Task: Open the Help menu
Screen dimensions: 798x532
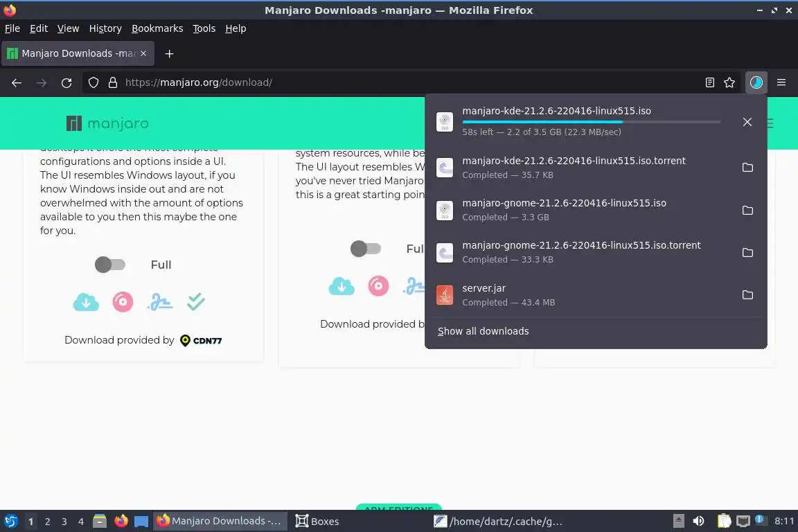Action: point(236,28)
